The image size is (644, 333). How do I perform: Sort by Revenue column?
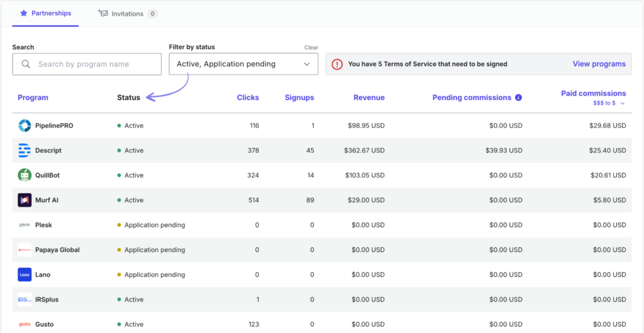369,98
